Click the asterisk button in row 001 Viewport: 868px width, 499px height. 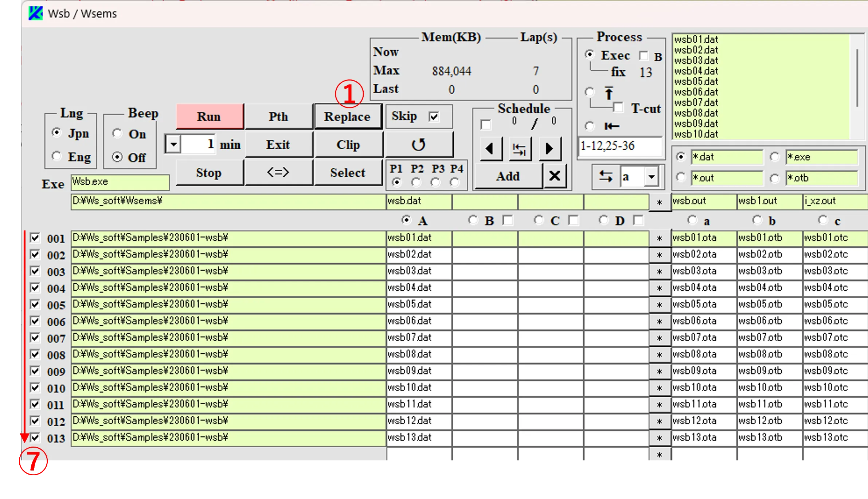tap(659, 239)
